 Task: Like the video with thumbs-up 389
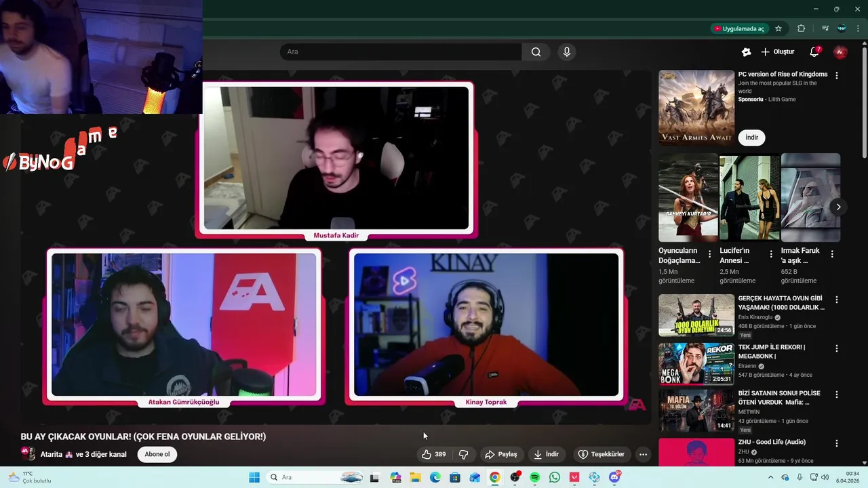[434, 454]
